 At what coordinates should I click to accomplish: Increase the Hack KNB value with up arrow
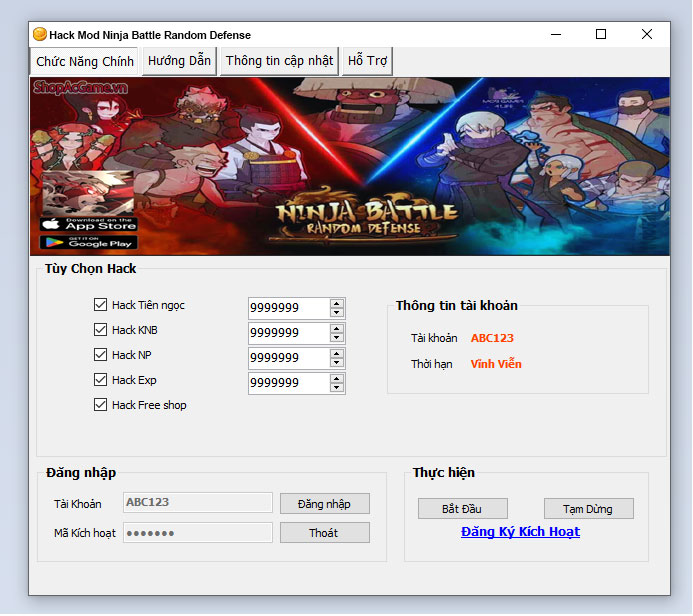[x=337, y=329]
